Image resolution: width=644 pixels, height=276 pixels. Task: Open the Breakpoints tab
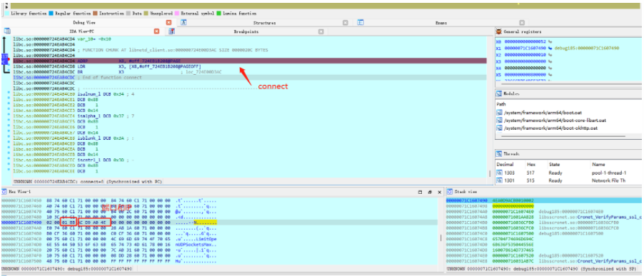246,31
